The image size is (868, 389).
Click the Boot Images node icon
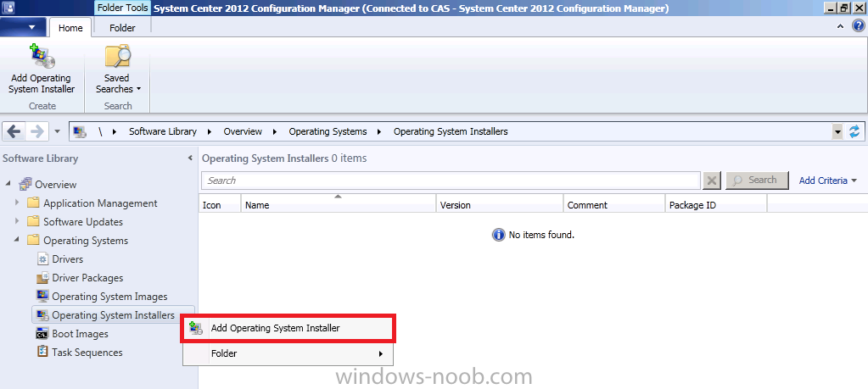coord(42,334)
